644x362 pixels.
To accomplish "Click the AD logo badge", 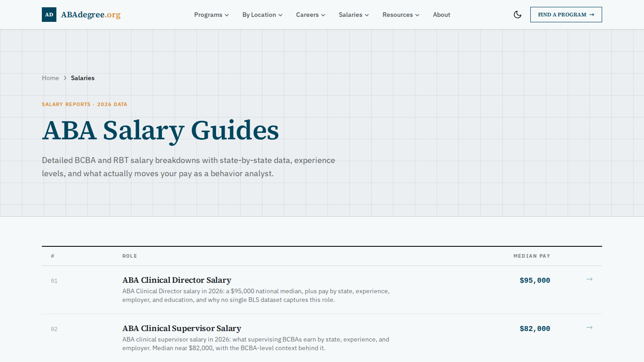I will click(x=49, y=15).
